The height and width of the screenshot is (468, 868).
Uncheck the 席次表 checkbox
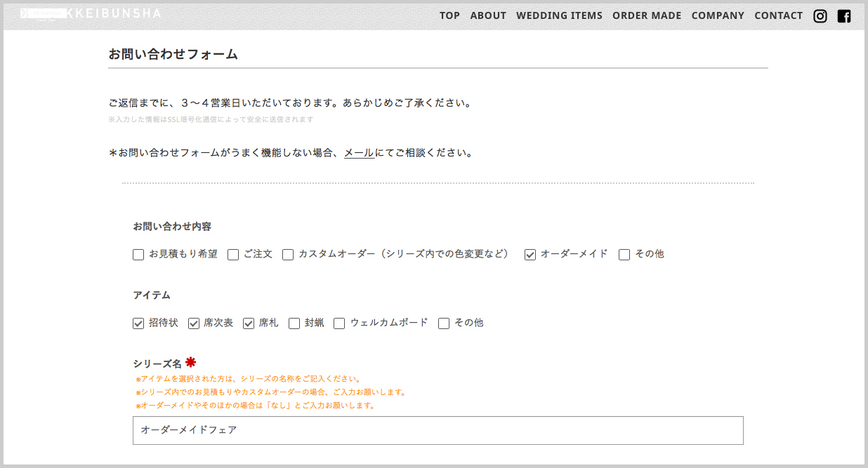[194, 323]
